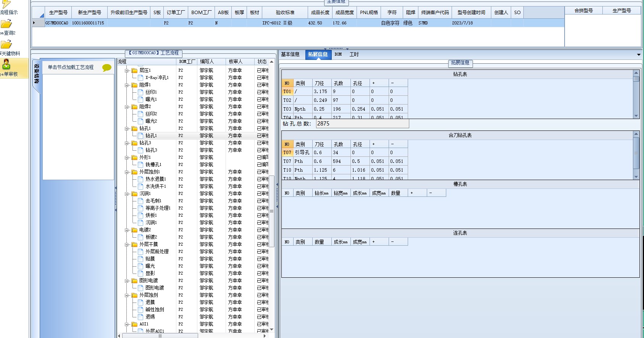Click the 外层干膜 folder icon

pos(134,245)
